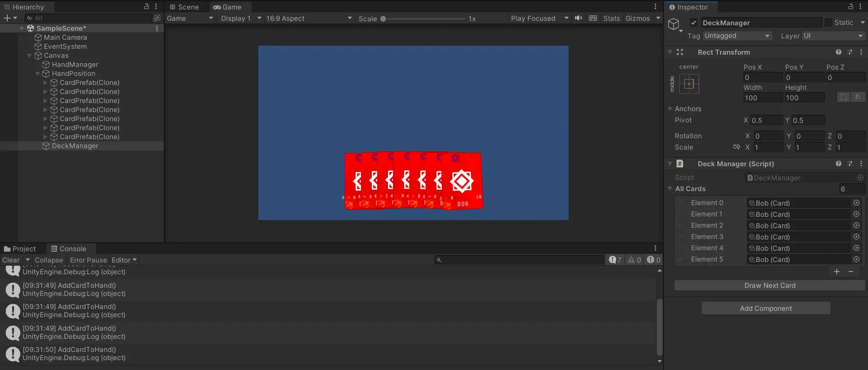The width and height of the screenshot is (868, 370).
Task: Add an element to the All Cards list
Action: tap(837, 272)
